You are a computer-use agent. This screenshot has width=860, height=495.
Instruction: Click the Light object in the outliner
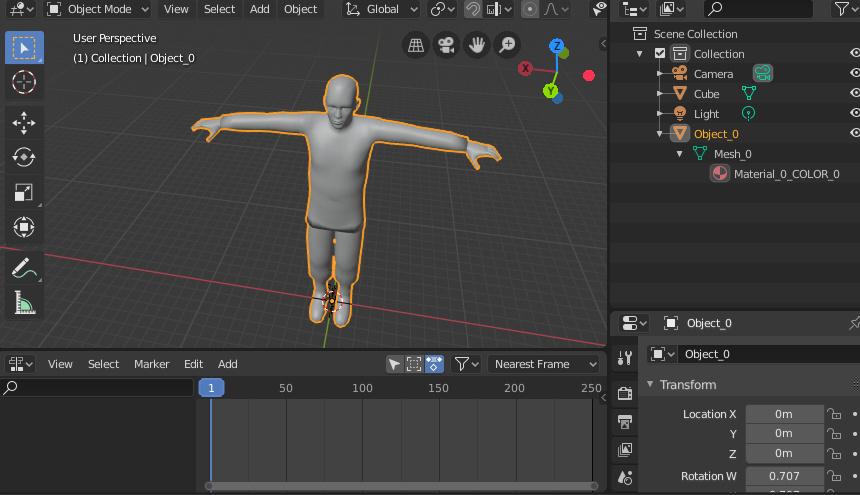(x=706, y=114)
